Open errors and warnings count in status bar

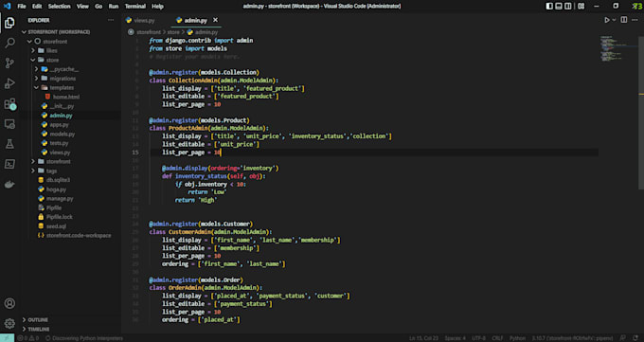tap(27, 338)
